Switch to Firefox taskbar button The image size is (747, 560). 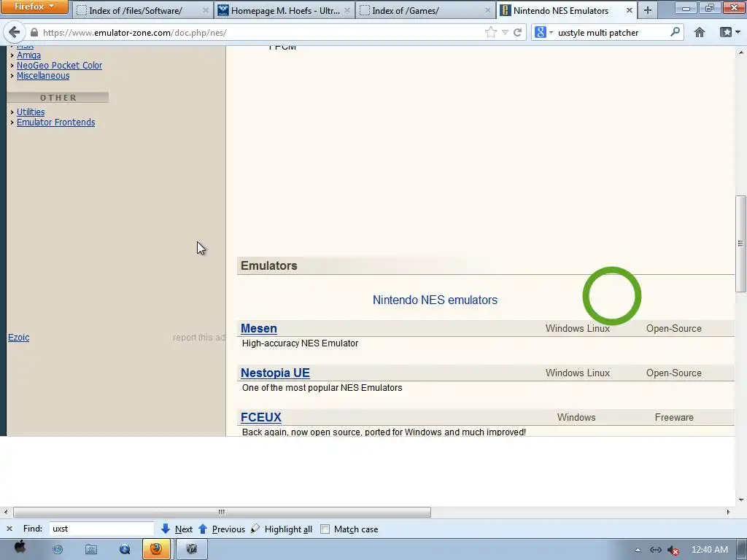(x=156, y=549)
